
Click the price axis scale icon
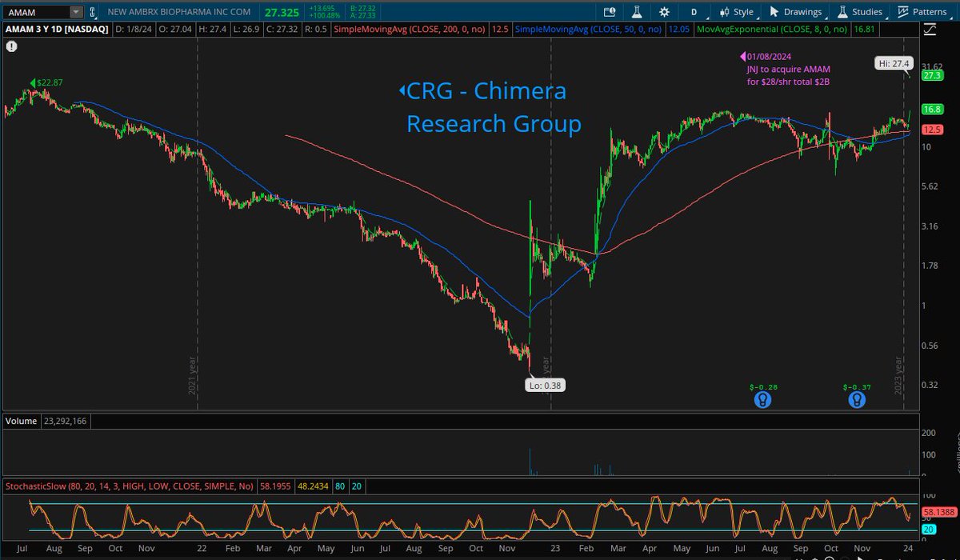click(x=930, y=31)
